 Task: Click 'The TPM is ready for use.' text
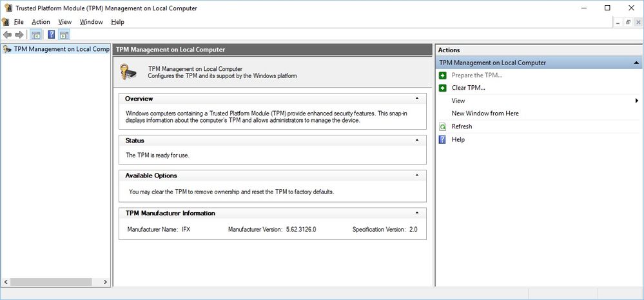pos(157,155)
